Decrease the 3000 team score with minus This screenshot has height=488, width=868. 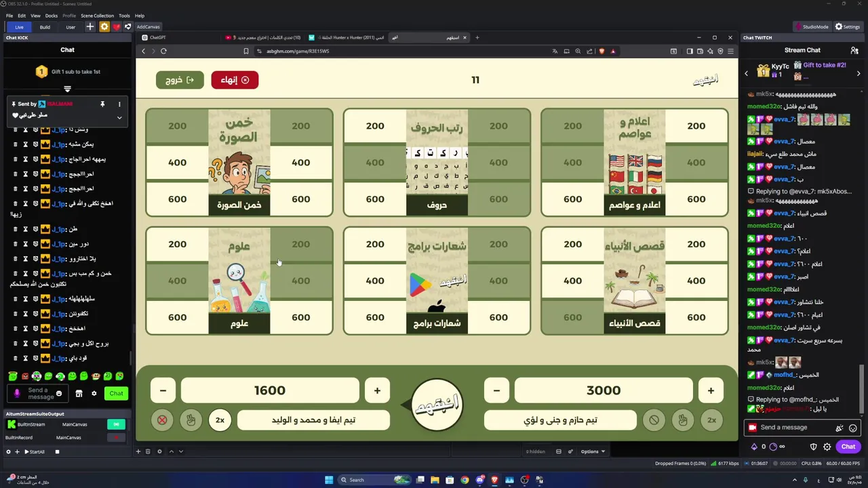pos(496,390)
